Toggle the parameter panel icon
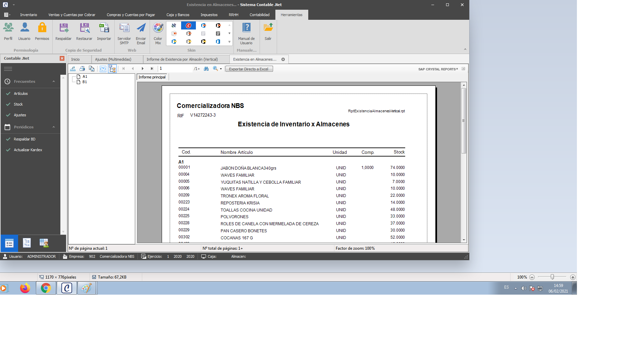This screenshot has height=362, width=644. [103, 69]
